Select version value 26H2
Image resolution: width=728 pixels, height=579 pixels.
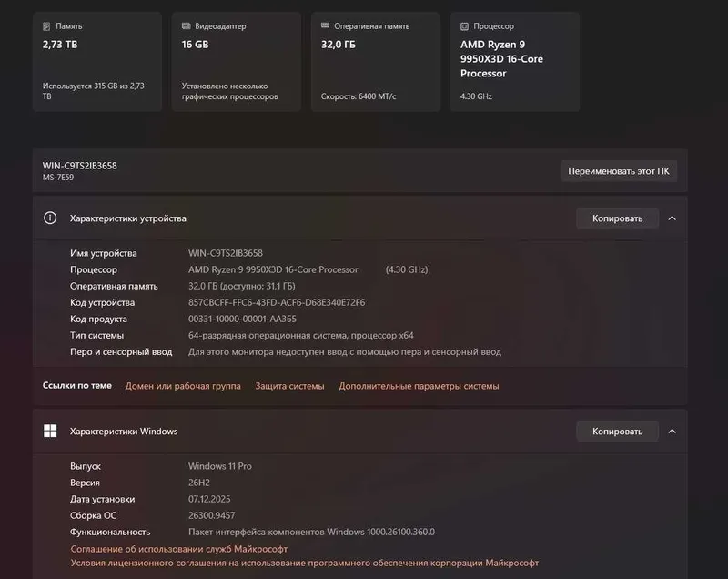[199, 482]
